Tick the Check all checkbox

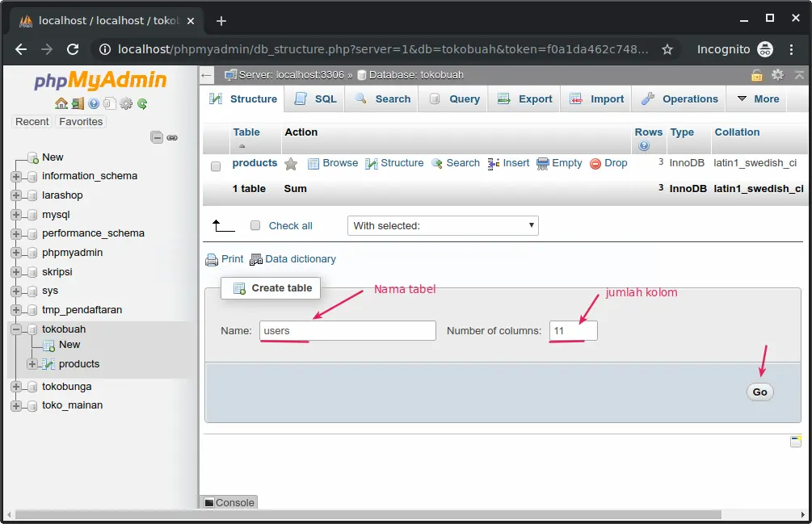255,225
